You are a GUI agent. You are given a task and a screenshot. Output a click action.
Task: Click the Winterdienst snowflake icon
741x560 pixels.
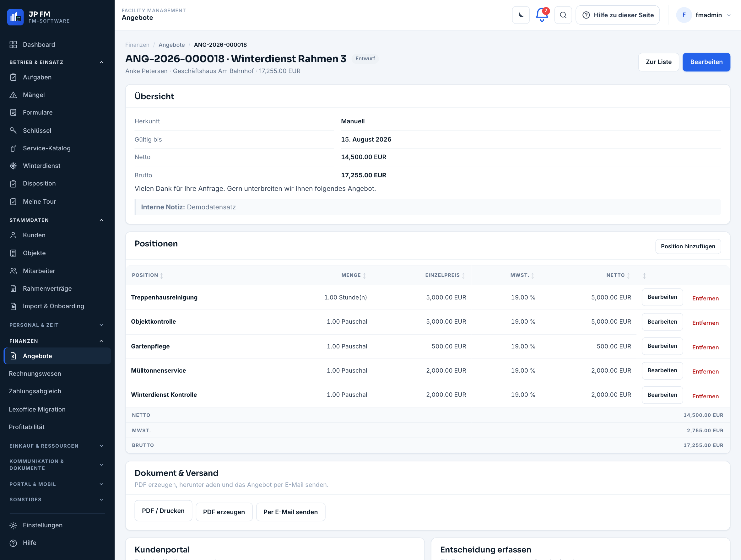coord(13,166)
